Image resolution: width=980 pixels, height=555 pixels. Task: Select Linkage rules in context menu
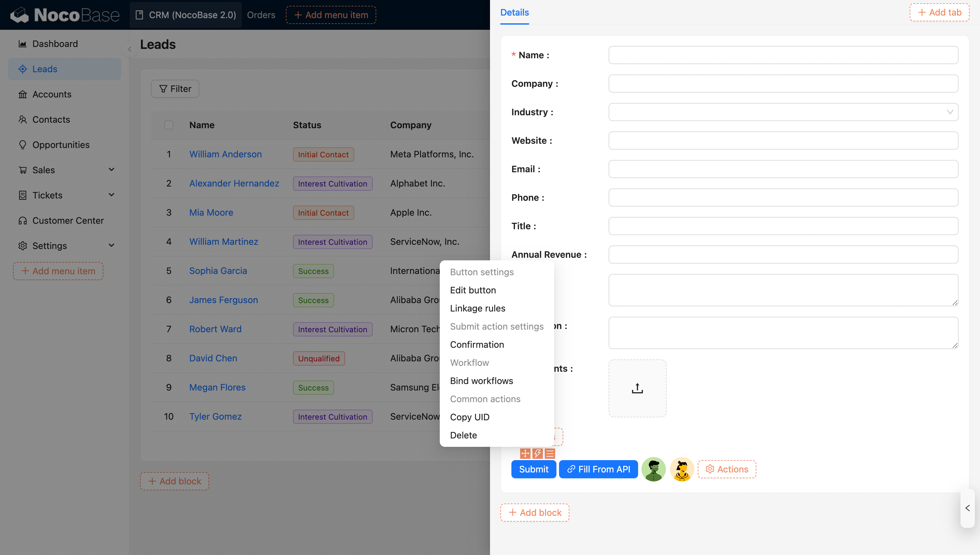(477, 308)
